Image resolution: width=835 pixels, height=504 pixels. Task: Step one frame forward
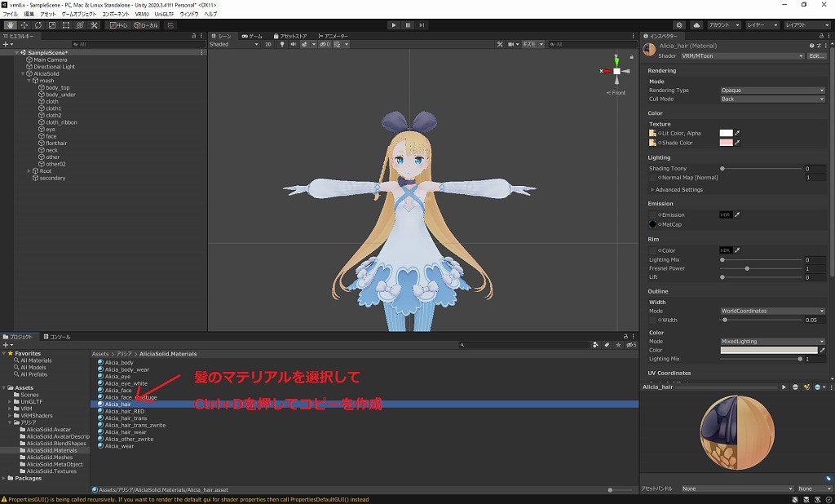tap(422, 25)
